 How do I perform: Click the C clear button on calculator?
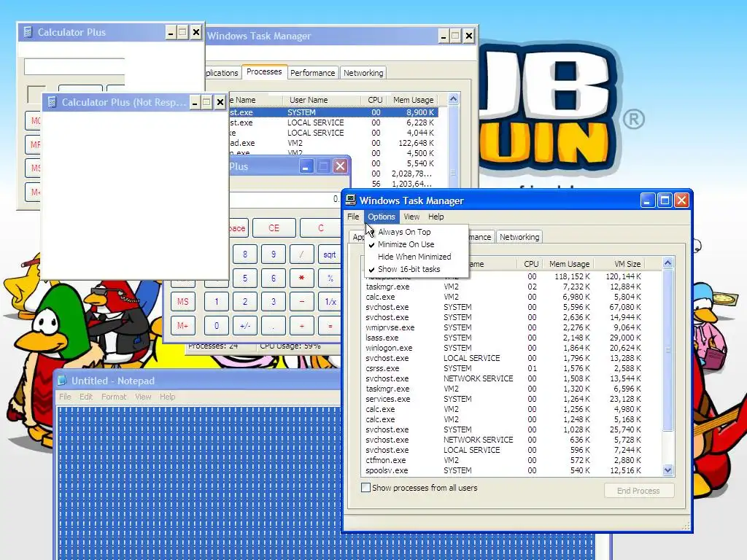pyautogui.click(x=321, y=228)
